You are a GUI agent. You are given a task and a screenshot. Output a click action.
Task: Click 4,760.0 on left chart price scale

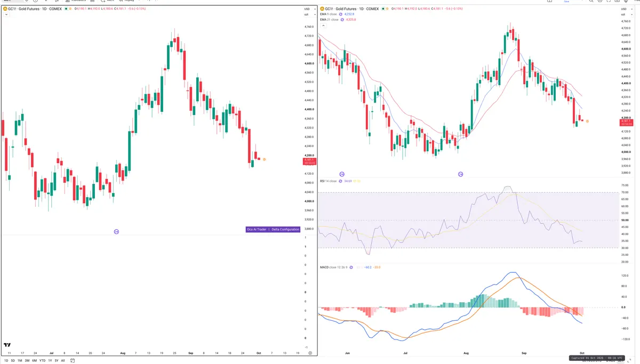pyautogui.click(x=309, y=27)
